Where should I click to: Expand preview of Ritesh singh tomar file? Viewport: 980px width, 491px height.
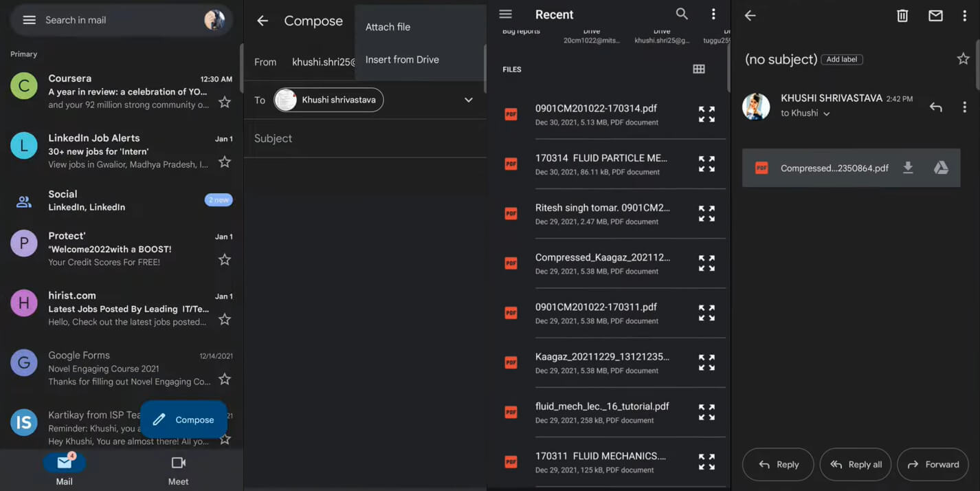tap(706, 213)
